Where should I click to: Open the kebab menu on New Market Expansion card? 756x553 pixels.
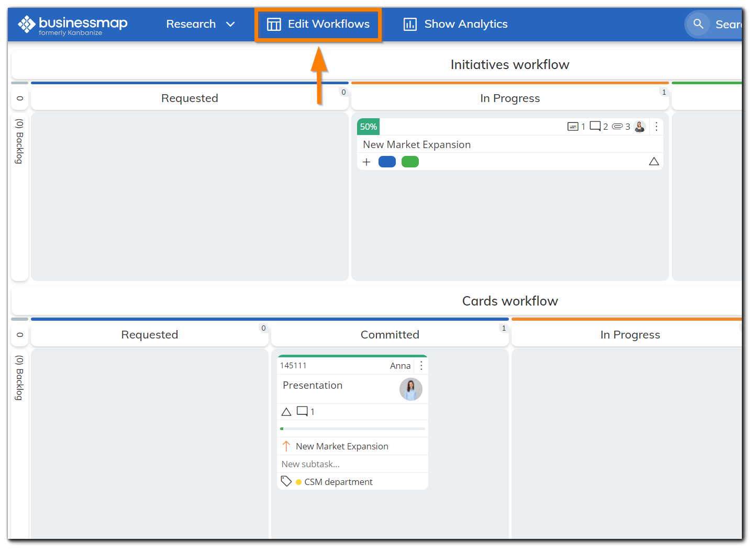657,126
